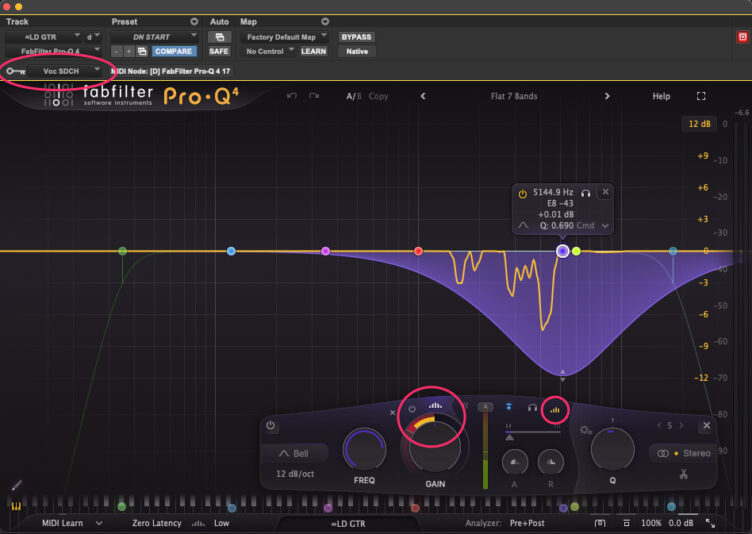Click the GAIN knob

point(435,447)
